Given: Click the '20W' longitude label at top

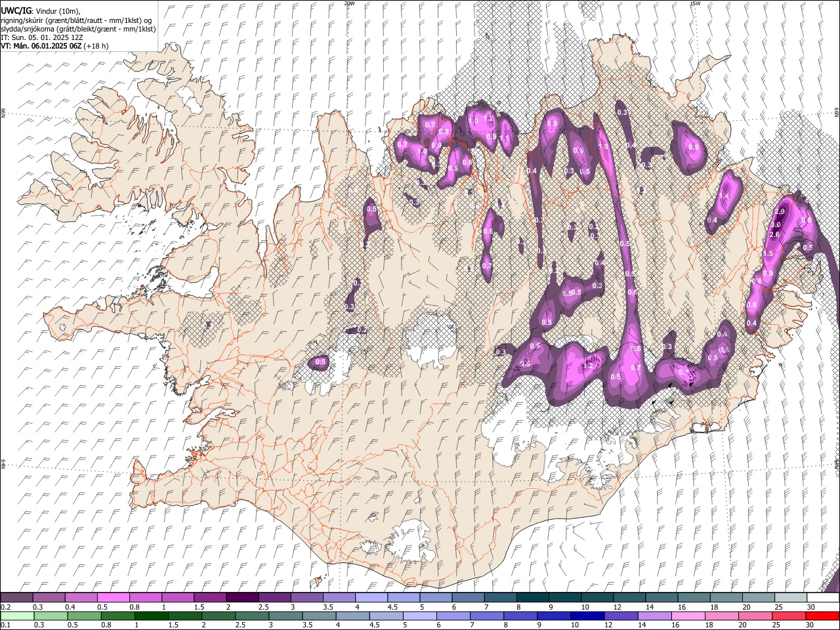Looking at the screenshot, I should coord(349,3).
